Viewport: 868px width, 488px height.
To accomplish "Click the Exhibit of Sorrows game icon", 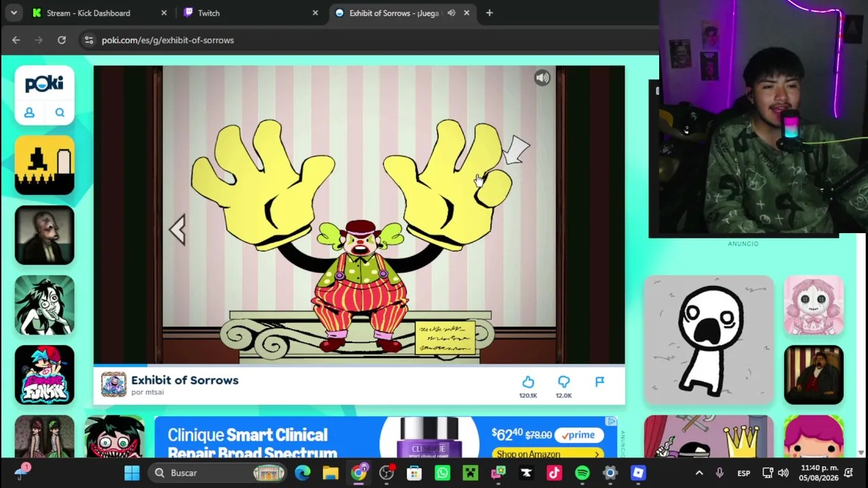I will pyautogui.click(x=114, y=384).
